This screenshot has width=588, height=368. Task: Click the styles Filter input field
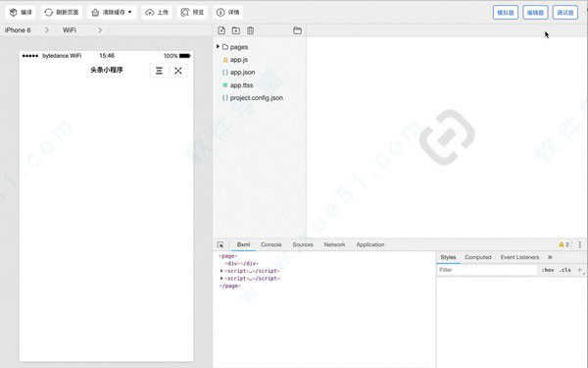point(487,270)
